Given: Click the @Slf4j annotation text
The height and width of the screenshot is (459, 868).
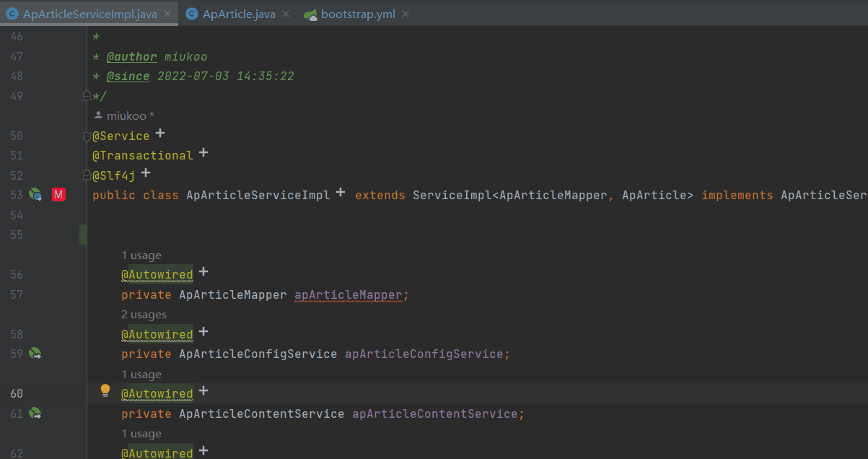Looking at the screenshot, I should pos(114,175).
